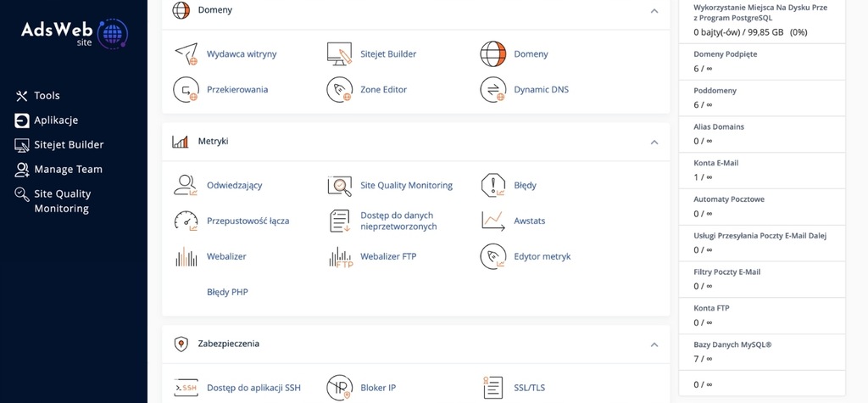
Task: Click the Webalizer FTP icon
Action: click(x=340, y=257)
